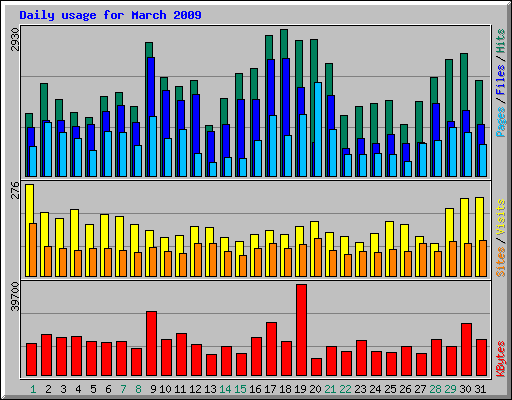Viewport: 512px width, 400px height.
Task: Click the 39700 axis value
Action: 15,296
